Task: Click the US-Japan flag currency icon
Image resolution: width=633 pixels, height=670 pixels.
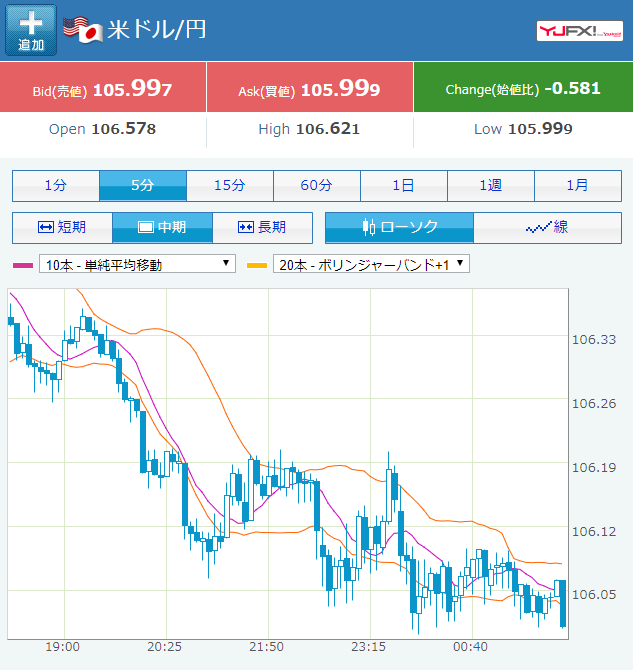Action: [83, 29]
